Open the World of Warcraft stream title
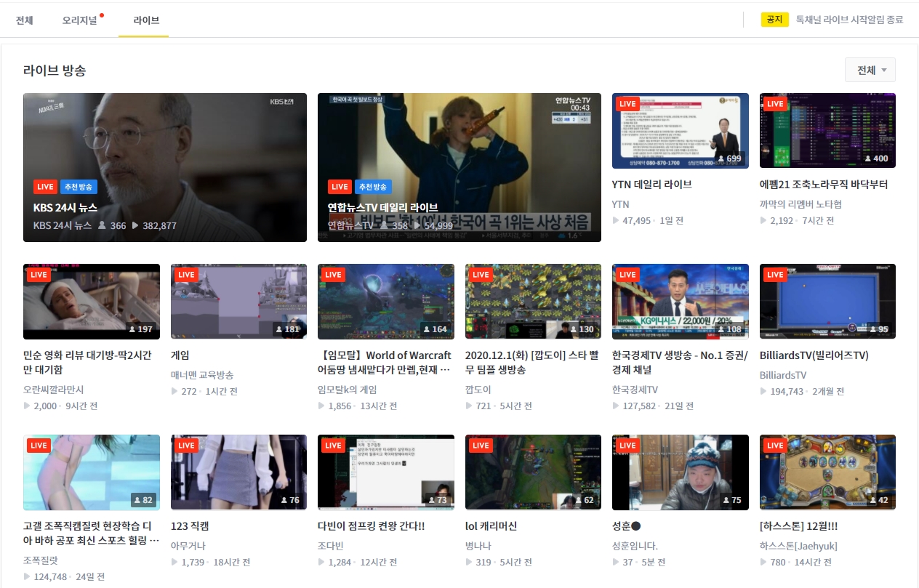 tap(386, 363)
